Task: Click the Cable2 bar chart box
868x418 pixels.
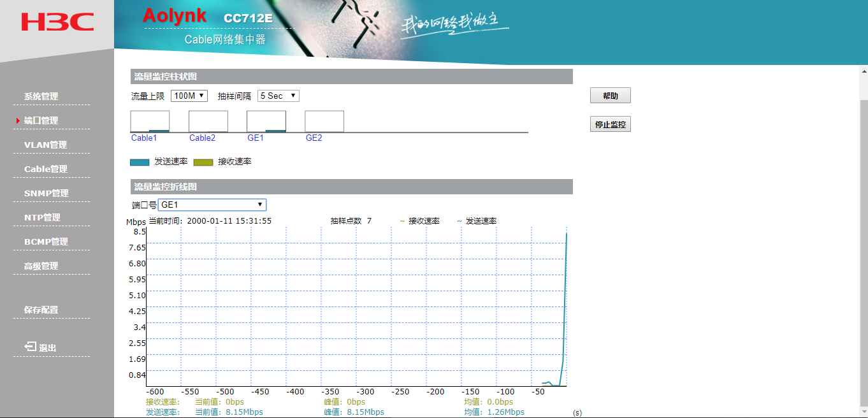Action: click(208, 121)
